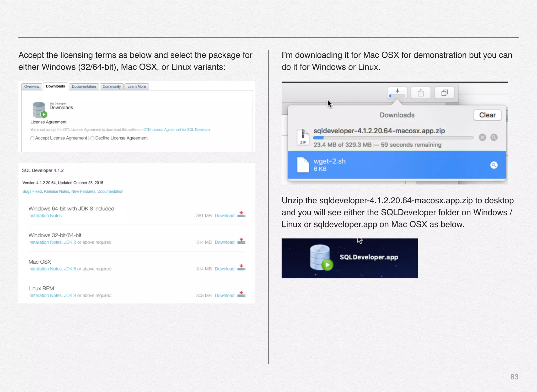Viewport: 537px width, 392px height.
Task: Reveal sqldeveloper zip in Finder magnifier icon
Action: [494, 137]
